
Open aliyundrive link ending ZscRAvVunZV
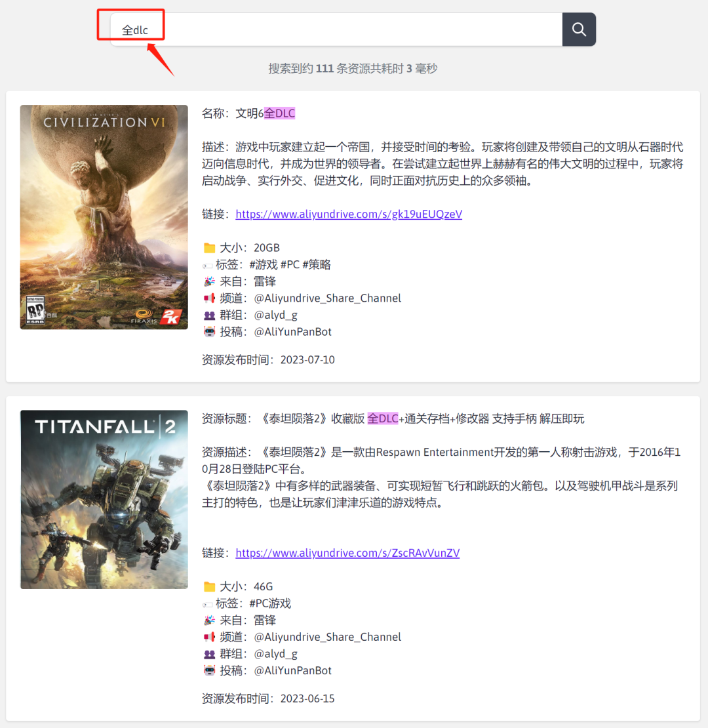[x=347, y=553]
